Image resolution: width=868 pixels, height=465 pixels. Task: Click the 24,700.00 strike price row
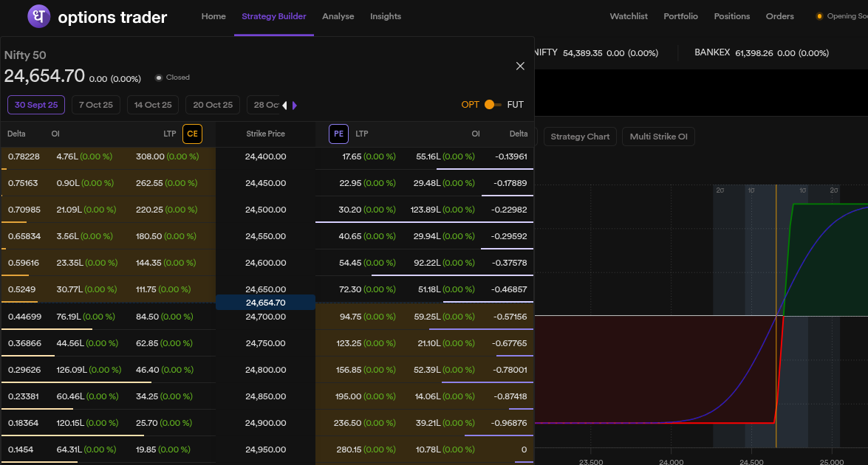265,317
